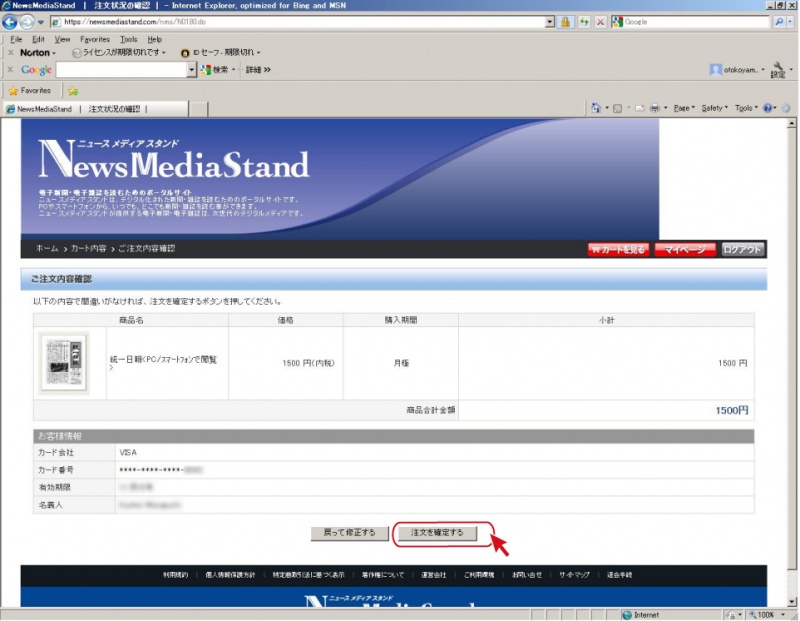Click the Add to Favorites Bar star icon
Viewport: 800px width, 621px height.
73,91
